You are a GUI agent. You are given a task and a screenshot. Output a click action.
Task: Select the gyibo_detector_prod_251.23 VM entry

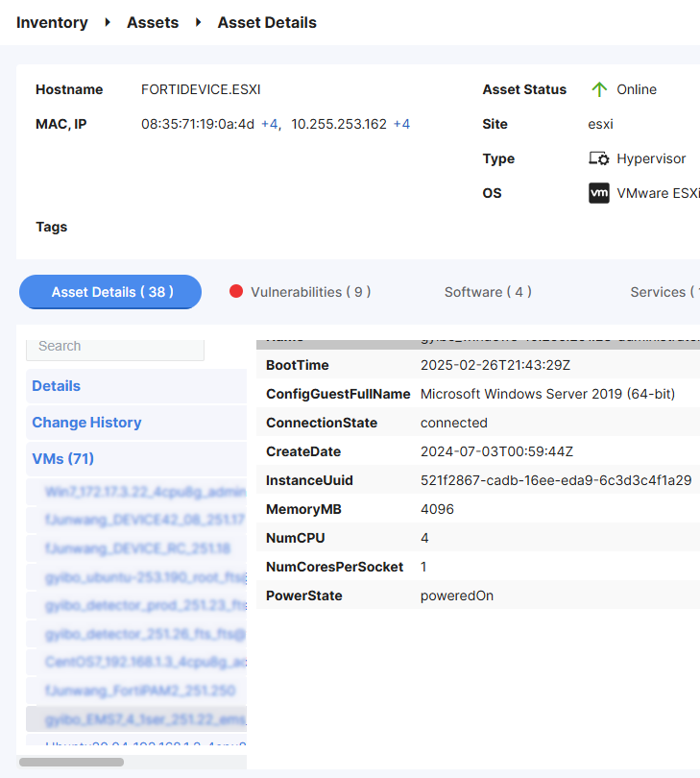[136, 605]
